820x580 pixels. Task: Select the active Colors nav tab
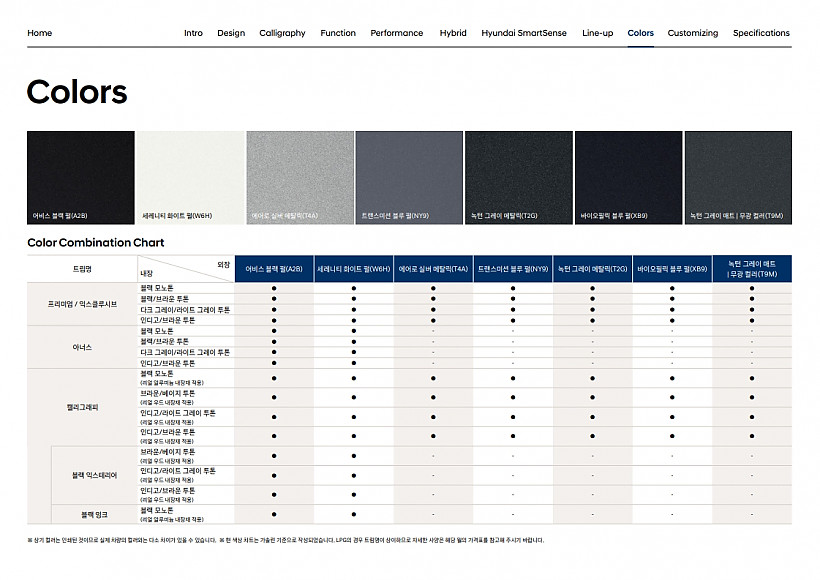pyautogui.click(x=641, y=33)
